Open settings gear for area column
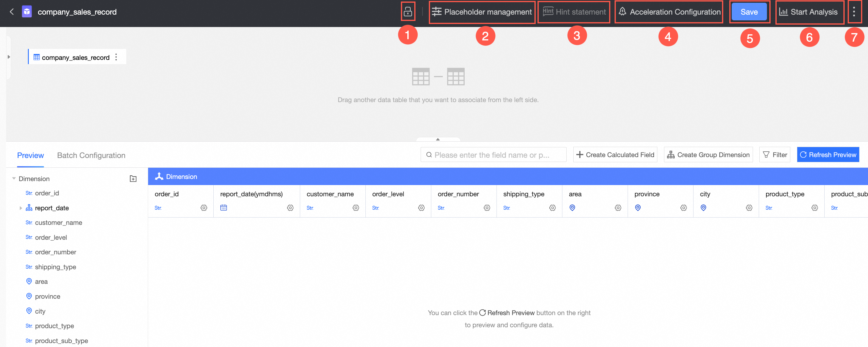 tap(618, 208)
